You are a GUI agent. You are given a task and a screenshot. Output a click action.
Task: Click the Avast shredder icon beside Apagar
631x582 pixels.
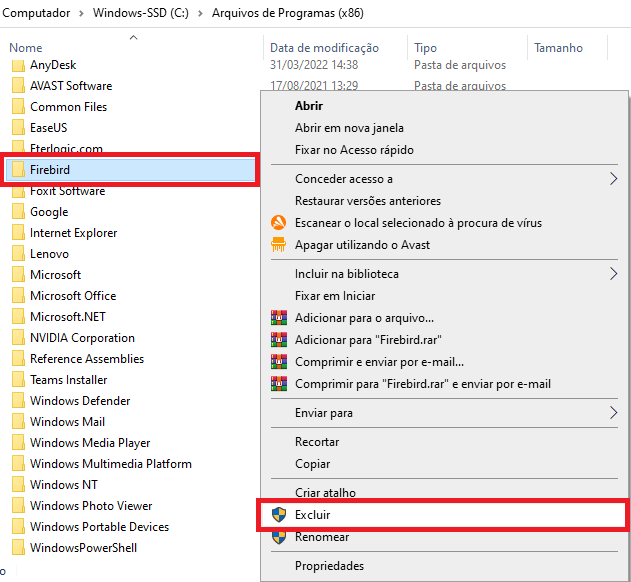point(279,245)
